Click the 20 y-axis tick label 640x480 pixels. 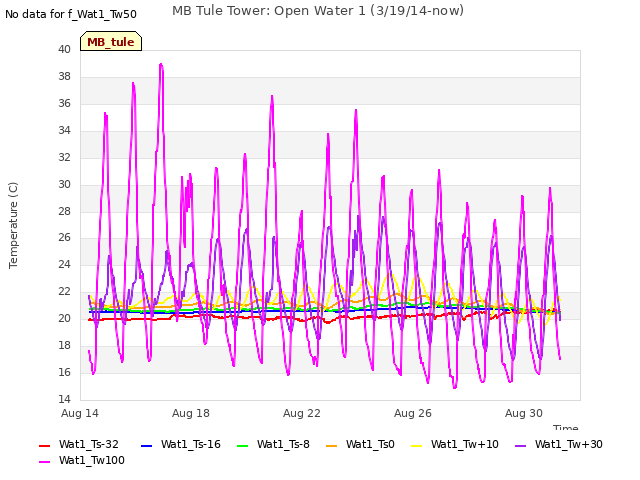tap(64, 318)
